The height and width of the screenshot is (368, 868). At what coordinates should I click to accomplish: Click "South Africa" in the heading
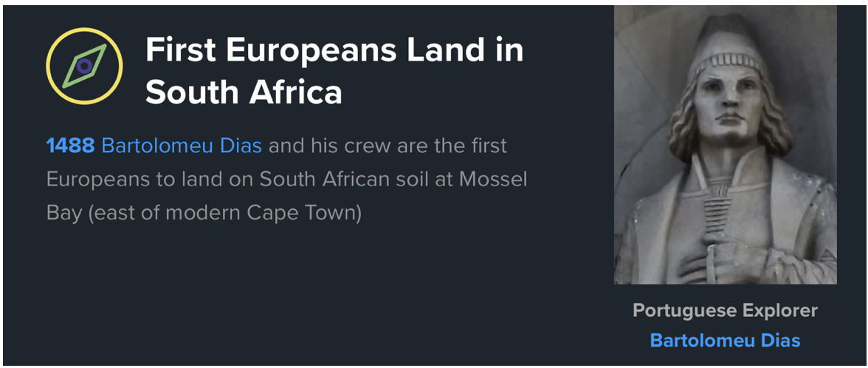click(x=244, y=92)
